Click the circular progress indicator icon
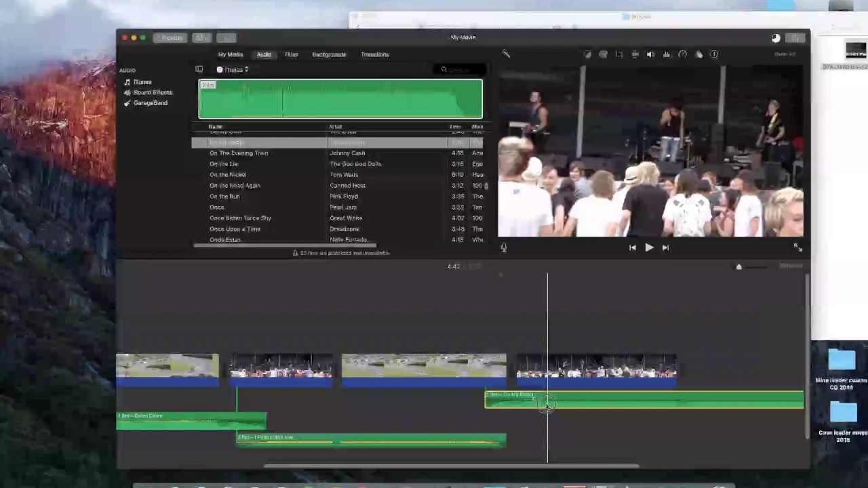Image resolution: width=868 pixels, height=488 pixels. pyautogui.click(x=776, y=38)
